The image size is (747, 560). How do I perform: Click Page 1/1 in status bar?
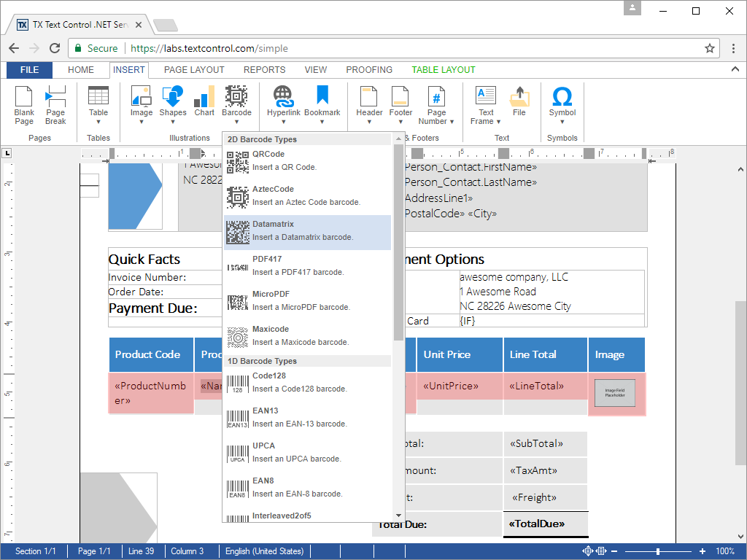94,551
